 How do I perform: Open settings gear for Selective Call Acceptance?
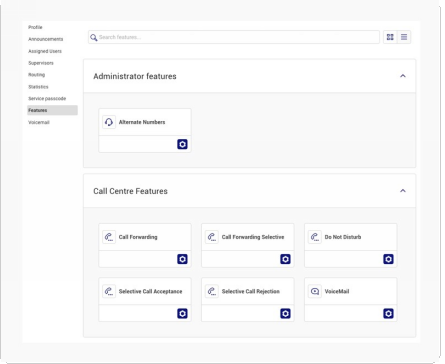point(182,313)
